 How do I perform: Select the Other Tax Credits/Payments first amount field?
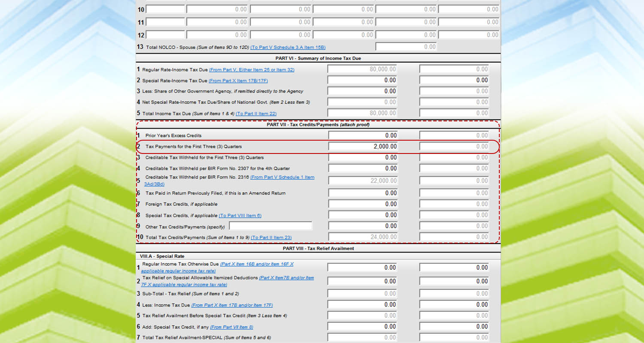click(363, 226)
